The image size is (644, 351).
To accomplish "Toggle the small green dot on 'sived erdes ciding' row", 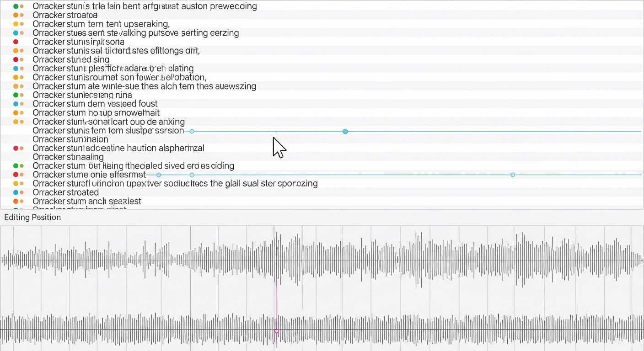I will [22, 166].
